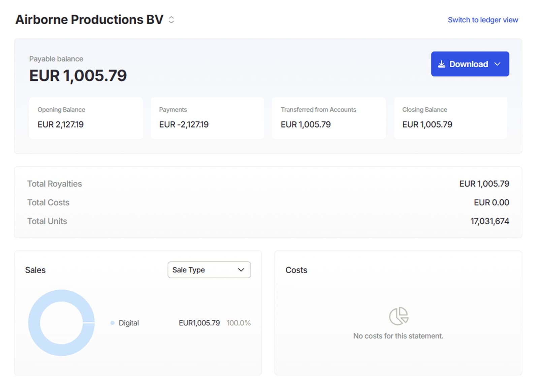Screen dimensions: 539x392
Task: Click the Total Royalties row
Action: [268, 184]
